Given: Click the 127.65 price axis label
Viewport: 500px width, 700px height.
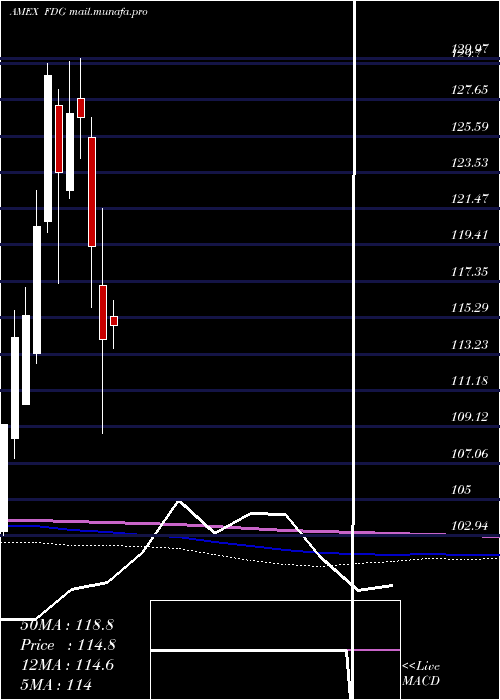Looking at the screenshot, I should [x=470, y=90].
